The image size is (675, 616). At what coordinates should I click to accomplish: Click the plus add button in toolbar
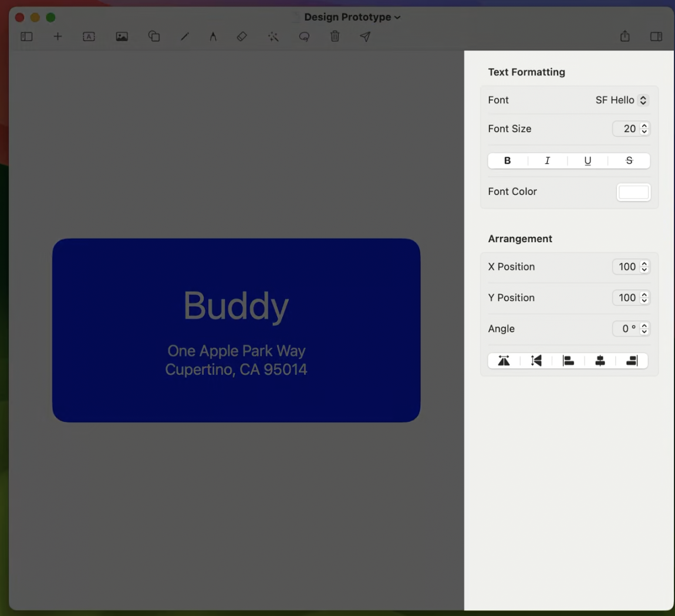58,36
